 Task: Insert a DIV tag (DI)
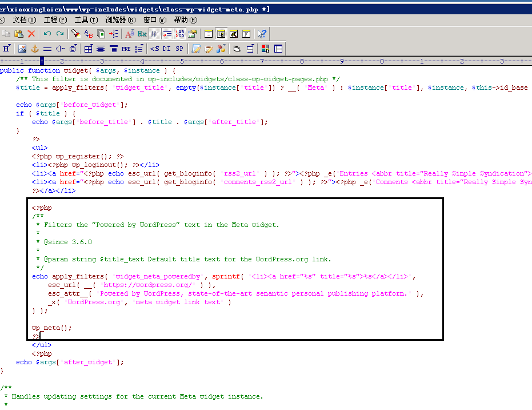tap(167, 49)
